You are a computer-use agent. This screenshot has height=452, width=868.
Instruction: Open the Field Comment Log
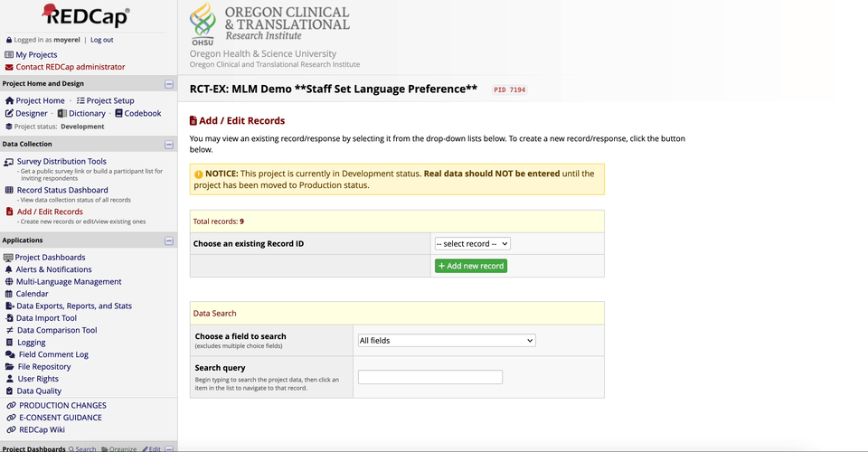[53, 354]
